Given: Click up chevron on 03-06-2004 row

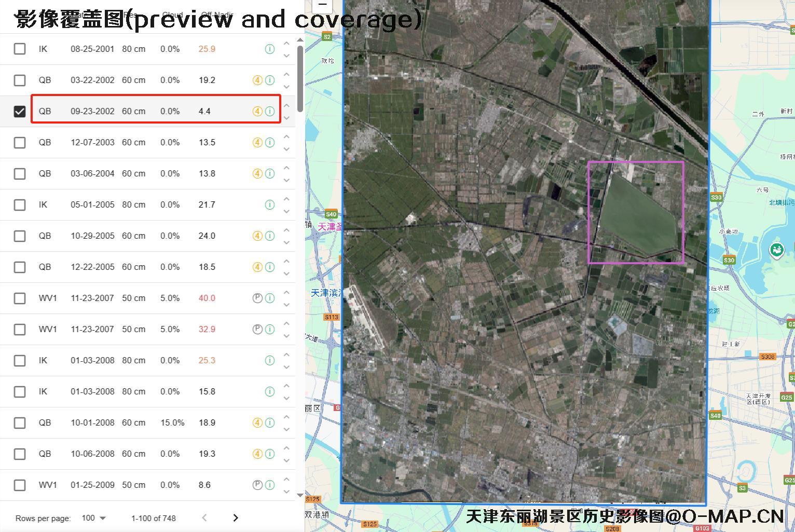Looking at the screenshot, I should 286,168.
